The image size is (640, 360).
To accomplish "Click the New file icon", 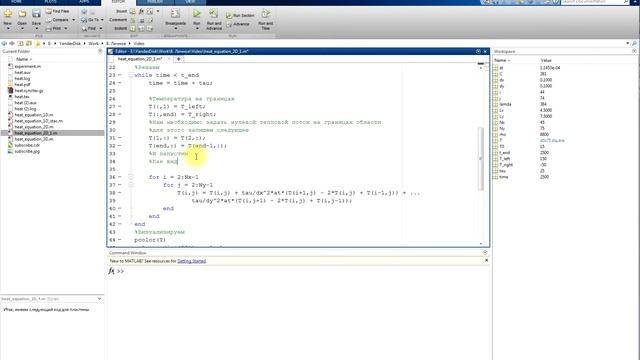I will pyautogui.click(x=7, y=14).
